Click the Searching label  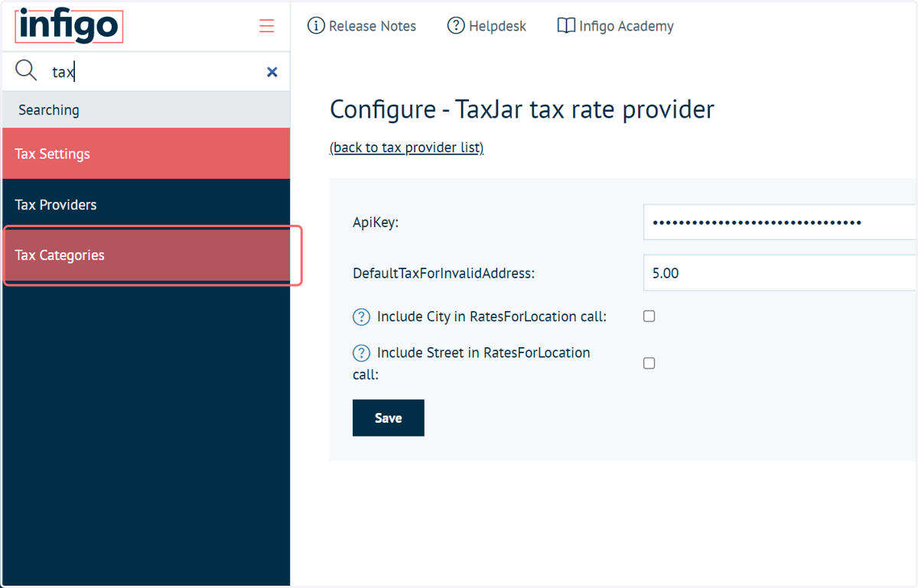click(x=49, y=110)
